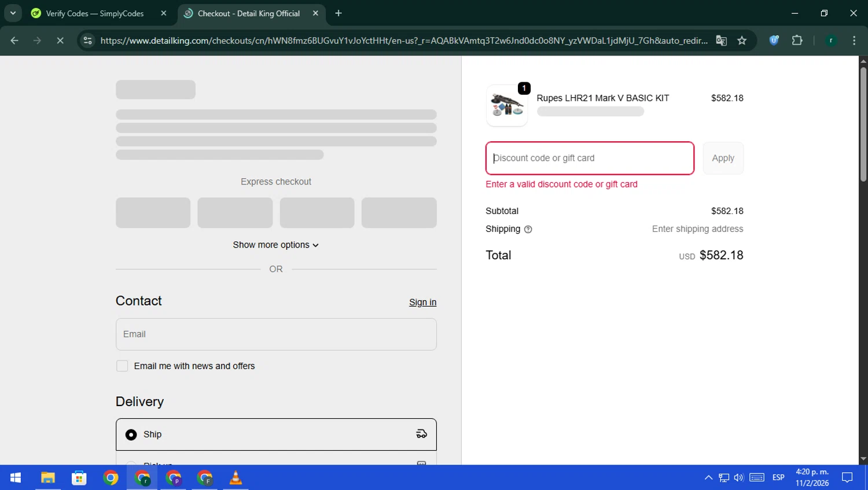Minimize the Chrome window
The image size is (868, 490).
tap(795, 13)
